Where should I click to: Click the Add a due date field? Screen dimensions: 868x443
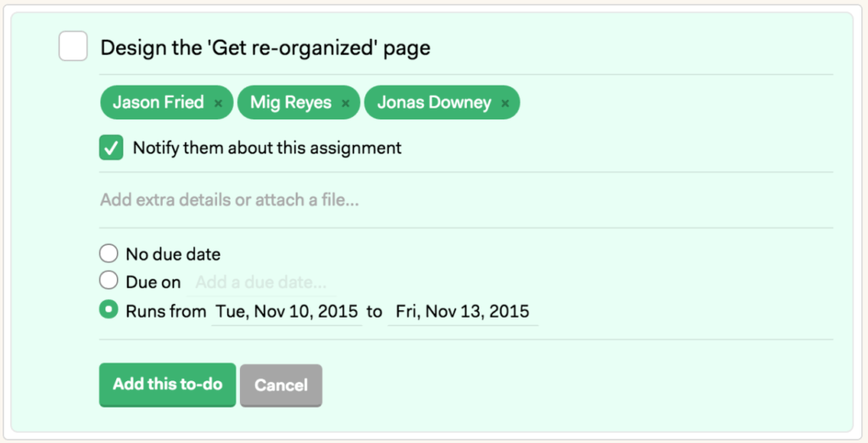261,283
